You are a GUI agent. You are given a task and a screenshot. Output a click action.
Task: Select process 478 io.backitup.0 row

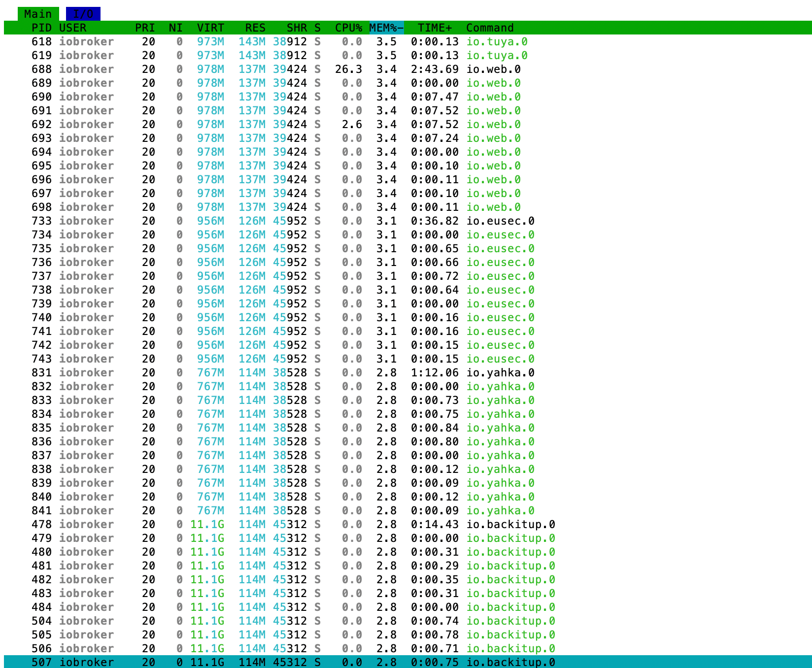coord(408,524)
